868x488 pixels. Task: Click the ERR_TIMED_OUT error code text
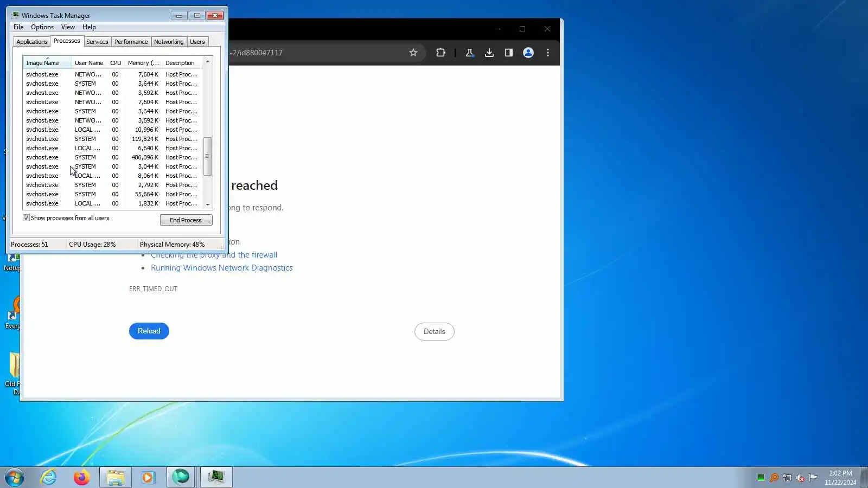coord(153,289)
